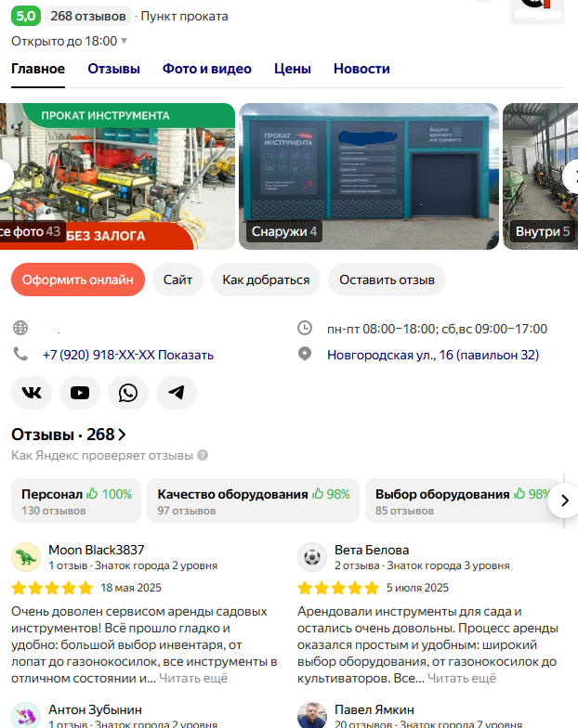The width and height of the screenshot is (578, 728).
Task: Click the 'Оставить отзыв' button
Action: pyautogui.click(x=387, y=279)
